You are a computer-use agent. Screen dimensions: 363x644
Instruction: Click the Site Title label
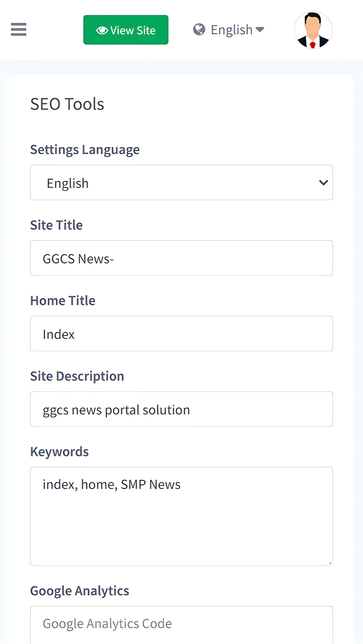click(56, 225)
